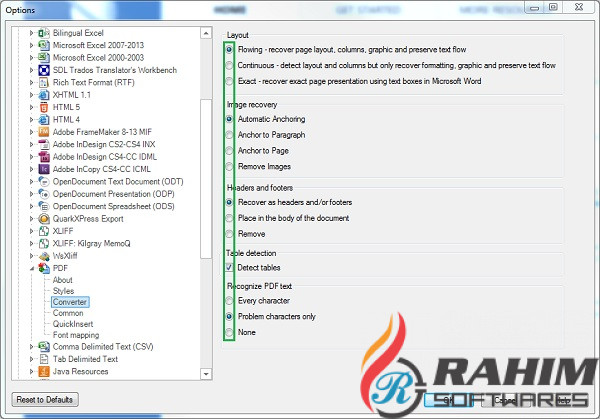
Task: Choose Anchor to Page image recovery
Action: pos(229,151)
